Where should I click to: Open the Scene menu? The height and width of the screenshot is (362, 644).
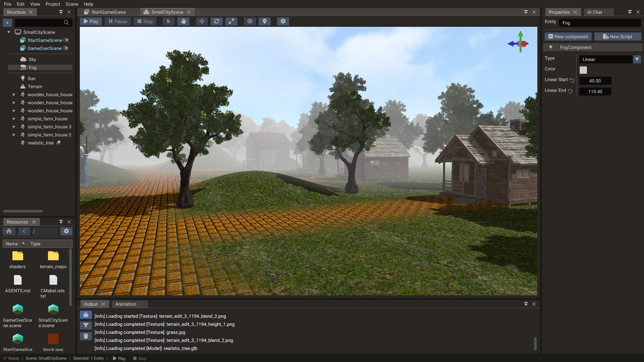point(72,4)
